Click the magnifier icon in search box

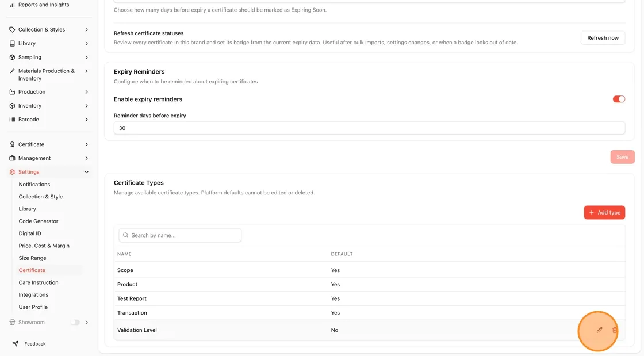[x=126, y=235]
